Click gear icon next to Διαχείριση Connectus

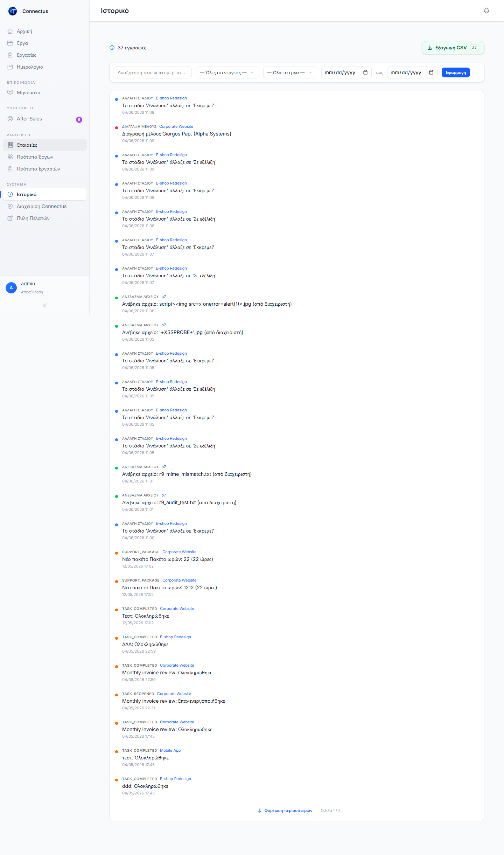[x=10, y=206]
